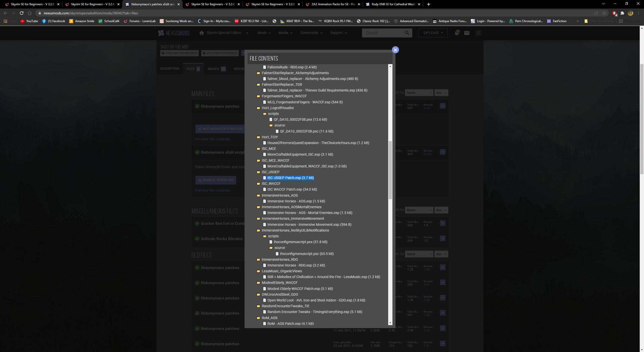Click the Manual Download button

216,180
